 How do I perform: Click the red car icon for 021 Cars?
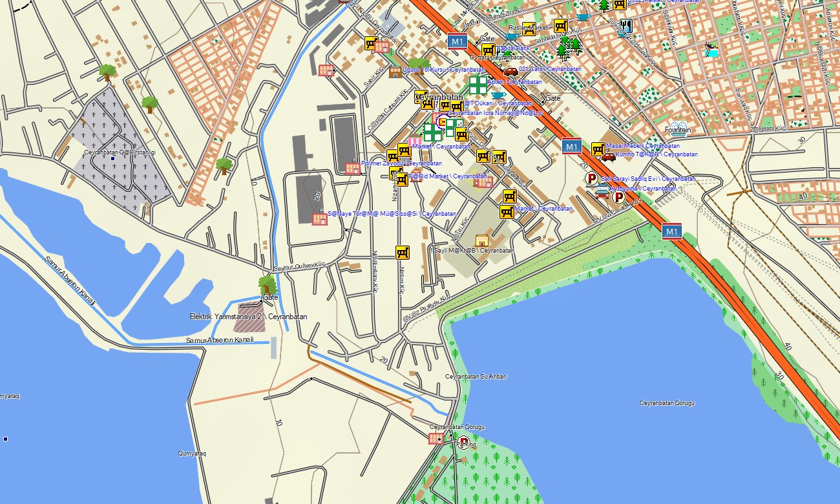click(510, 71)
